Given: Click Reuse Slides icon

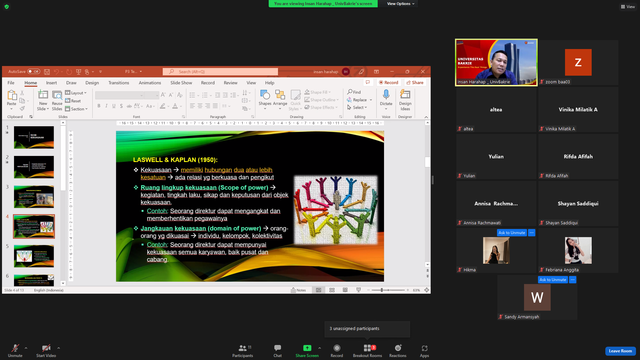Looking at the screenshot, I should click(x=57, y=96).
